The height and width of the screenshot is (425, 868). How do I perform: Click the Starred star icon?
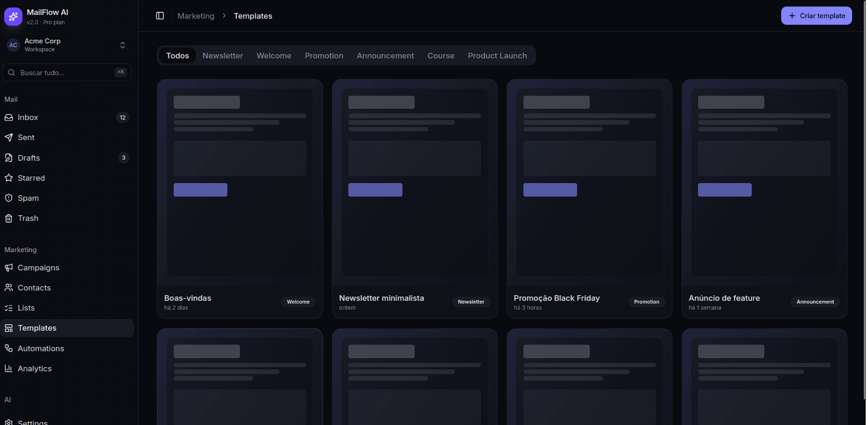pos(9,178)
